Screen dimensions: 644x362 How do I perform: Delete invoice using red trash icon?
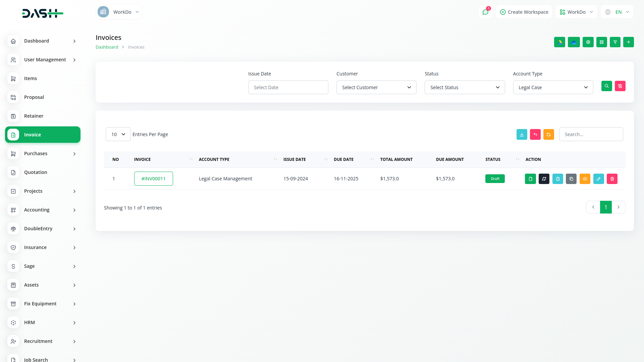612,179
